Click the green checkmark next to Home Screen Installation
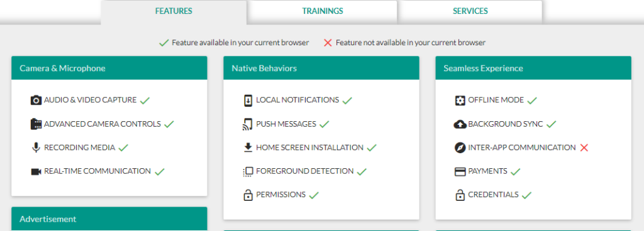The height and width of the screenshot is (231, 644). (x=372, y=148)
